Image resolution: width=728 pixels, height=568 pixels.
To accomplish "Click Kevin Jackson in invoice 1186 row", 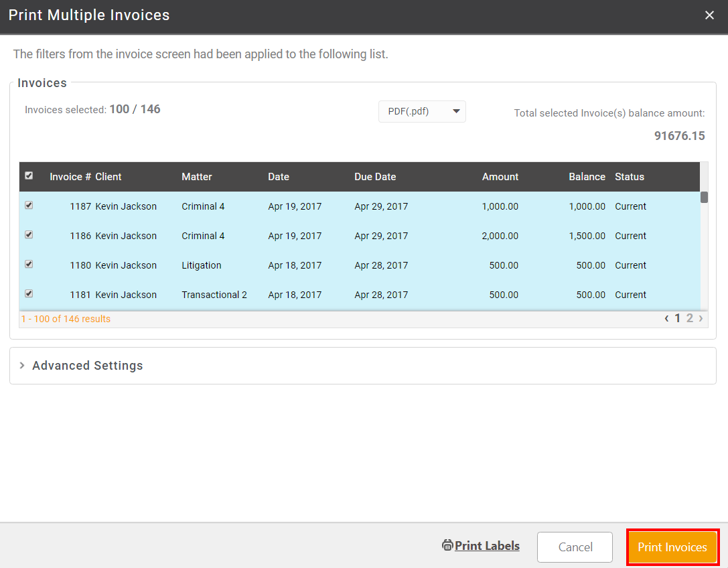I will pyautogui.click(x=126, y=236).
